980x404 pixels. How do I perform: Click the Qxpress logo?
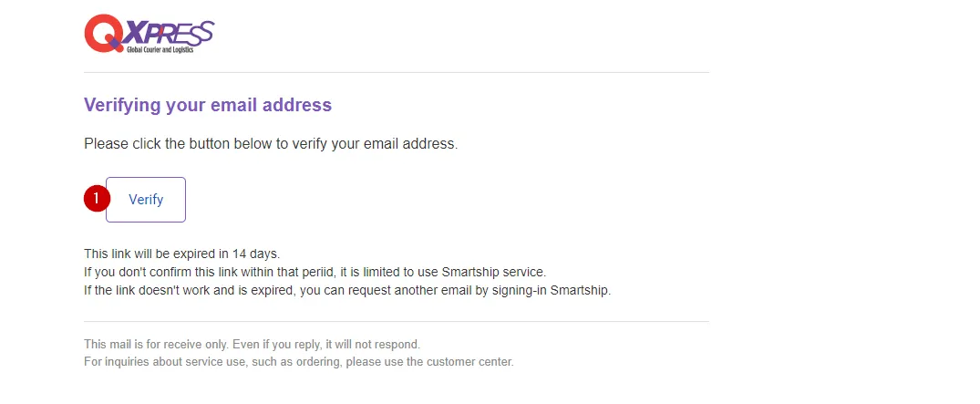coord(149,34)
